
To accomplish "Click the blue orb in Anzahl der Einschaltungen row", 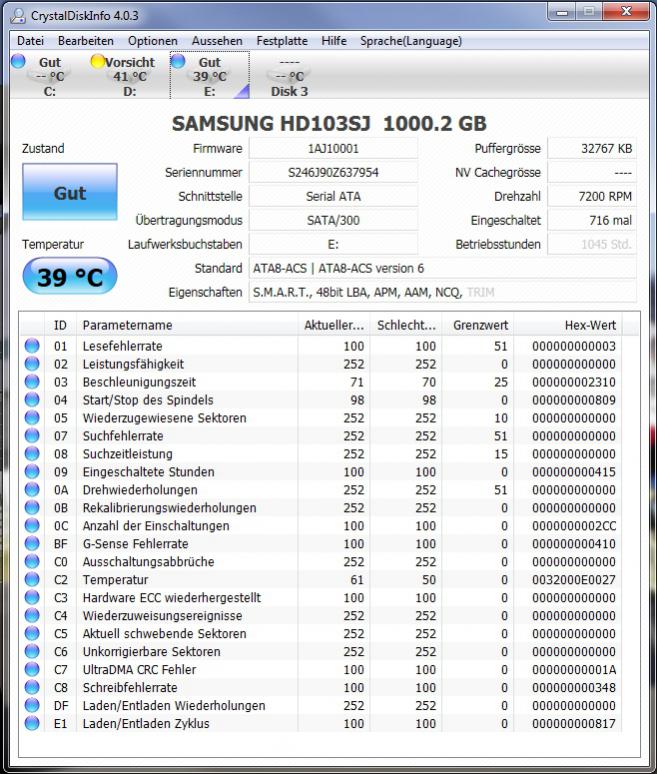I will click(x=32, y=525).
